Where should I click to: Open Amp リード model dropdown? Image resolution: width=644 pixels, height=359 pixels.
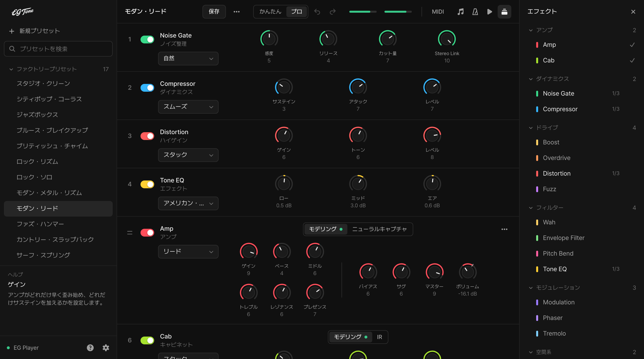pyautogui.click(x=188, y=251)
